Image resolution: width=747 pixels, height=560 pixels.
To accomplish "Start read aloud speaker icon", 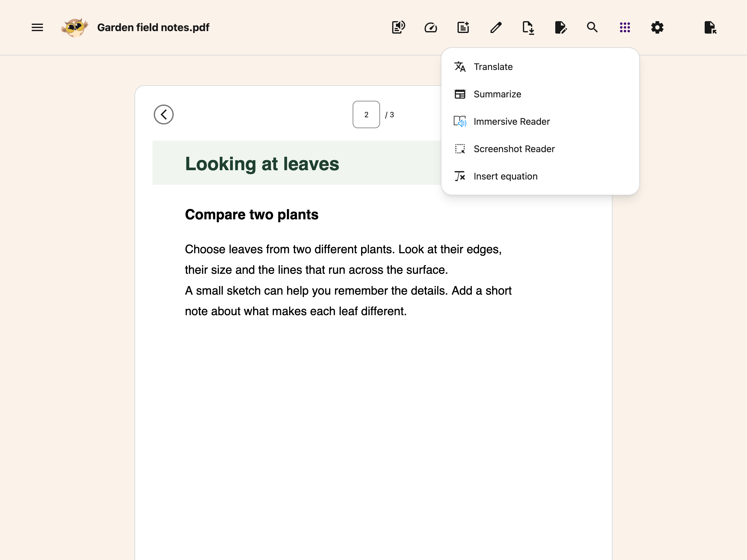I will click(x=398, y=27).
